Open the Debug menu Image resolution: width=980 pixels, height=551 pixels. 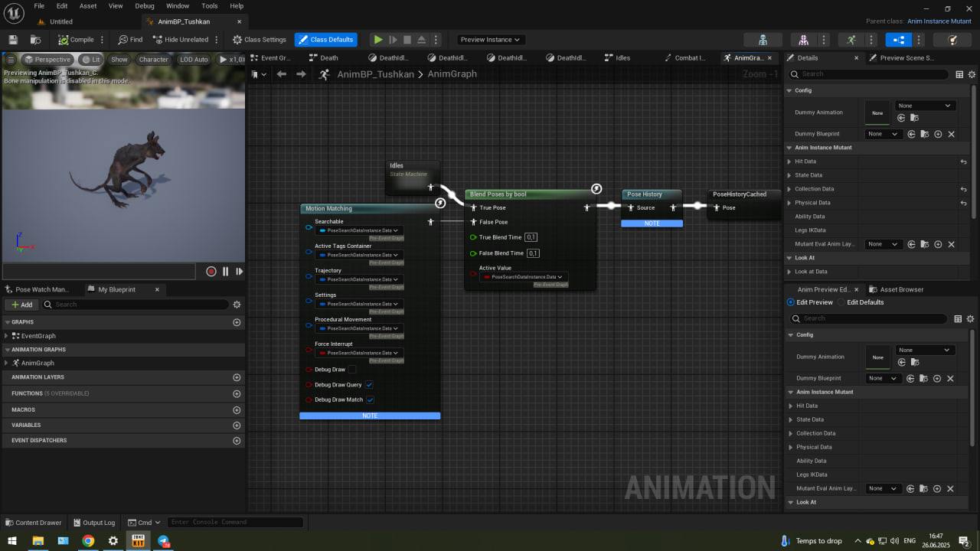point(145,6)
